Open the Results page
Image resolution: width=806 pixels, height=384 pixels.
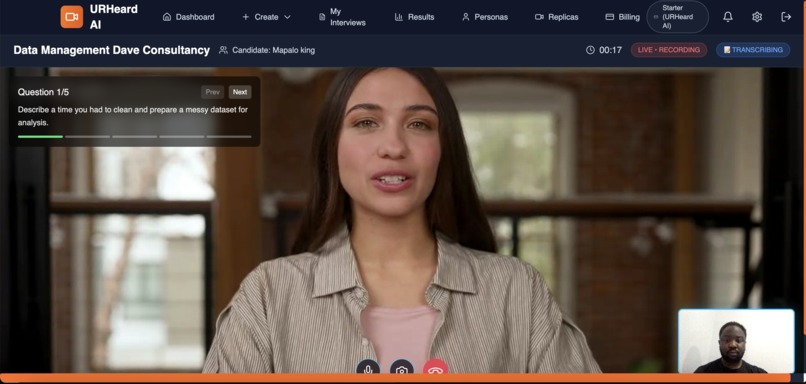coord(414,17)
